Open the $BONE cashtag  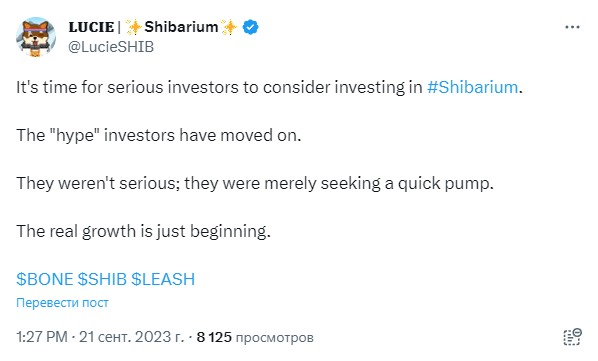click(45, 279)
